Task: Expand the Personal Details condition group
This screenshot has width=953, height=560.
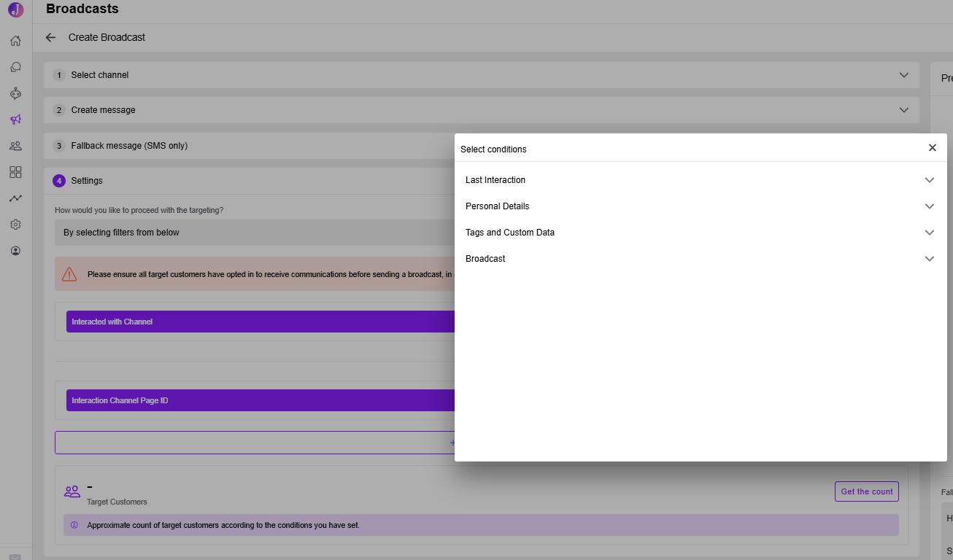Action: (701, 206)
